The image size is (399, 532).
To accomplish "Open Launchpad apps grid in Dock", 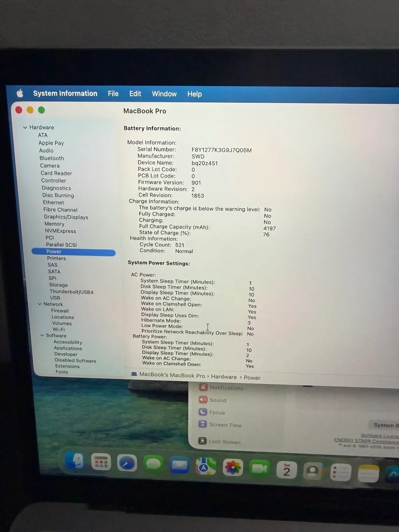I will coord(101,463).
